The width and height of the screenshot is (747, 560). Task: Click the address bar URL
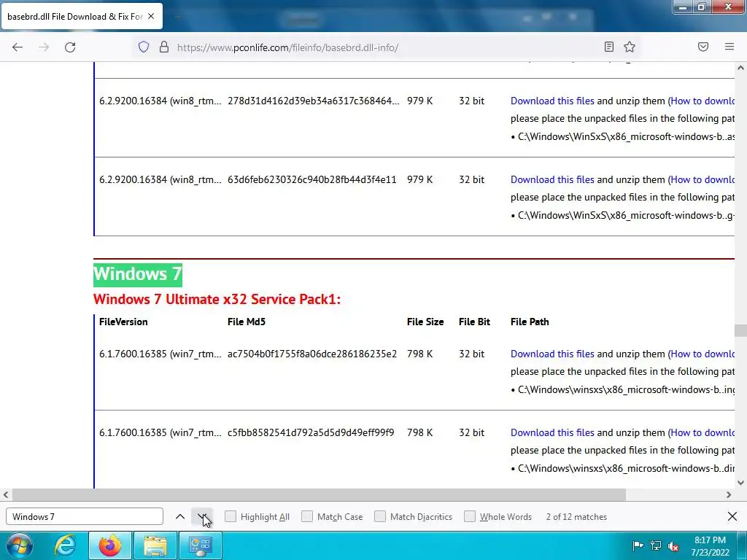(x=287, y=47)
